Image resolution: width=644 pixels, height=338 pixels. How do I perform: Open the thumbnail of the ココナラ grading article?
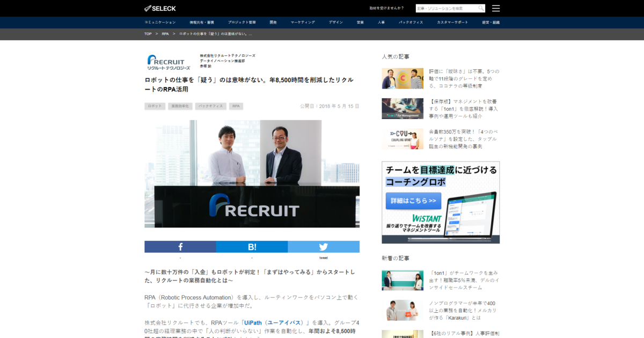point(402,78)
